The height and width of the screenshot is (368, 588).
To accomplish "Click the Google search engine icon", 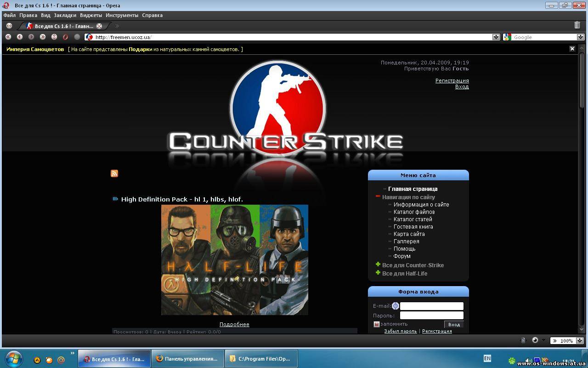I will click(507, 37).
